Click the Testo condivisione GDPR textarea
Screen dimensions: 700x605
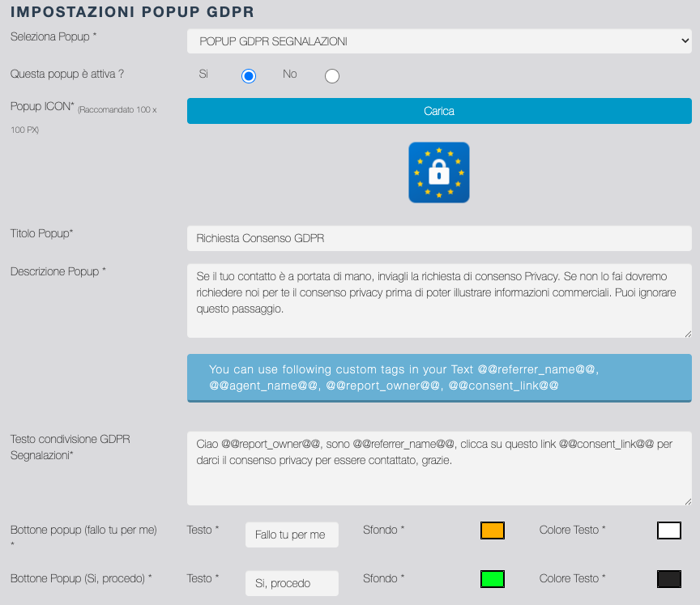[439, 468]
